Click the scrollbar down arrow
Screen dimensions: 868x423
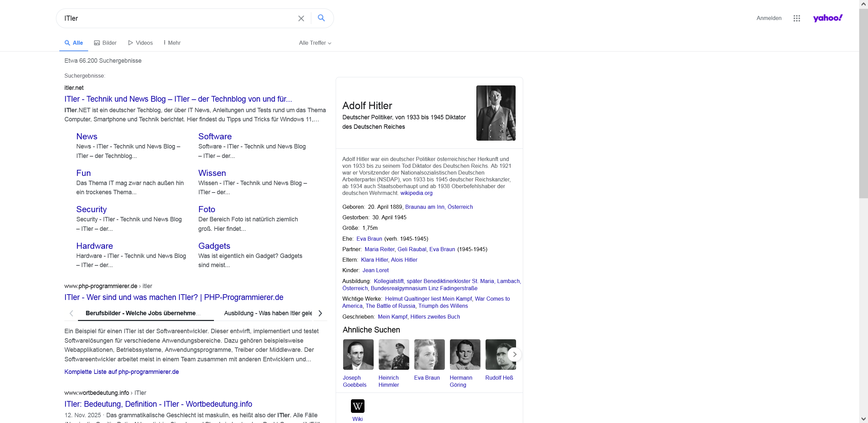click(x=864, y=419)
